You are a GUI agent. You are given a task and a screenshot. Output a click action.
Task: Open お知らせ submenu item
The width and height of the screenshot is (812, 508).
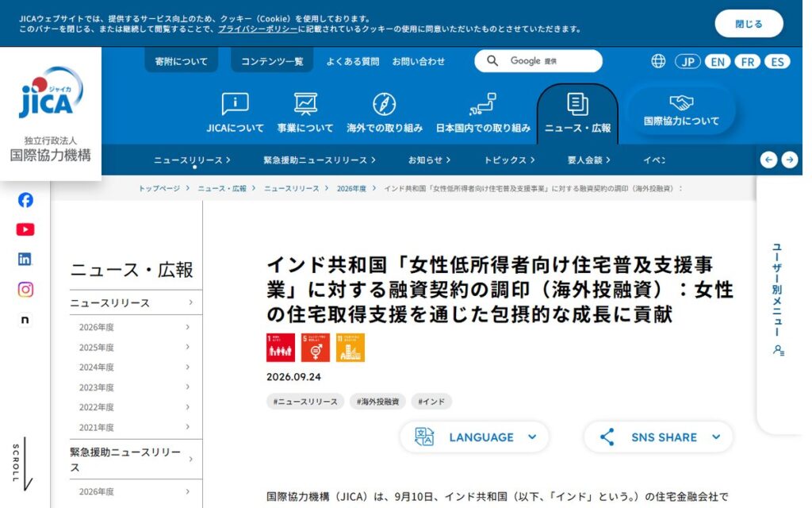tap(429, 160)
